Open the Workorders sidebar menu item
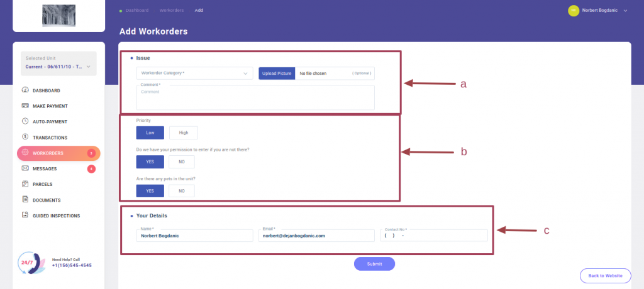The height and width of the screenshot is (289, 644). pos(58,153)
